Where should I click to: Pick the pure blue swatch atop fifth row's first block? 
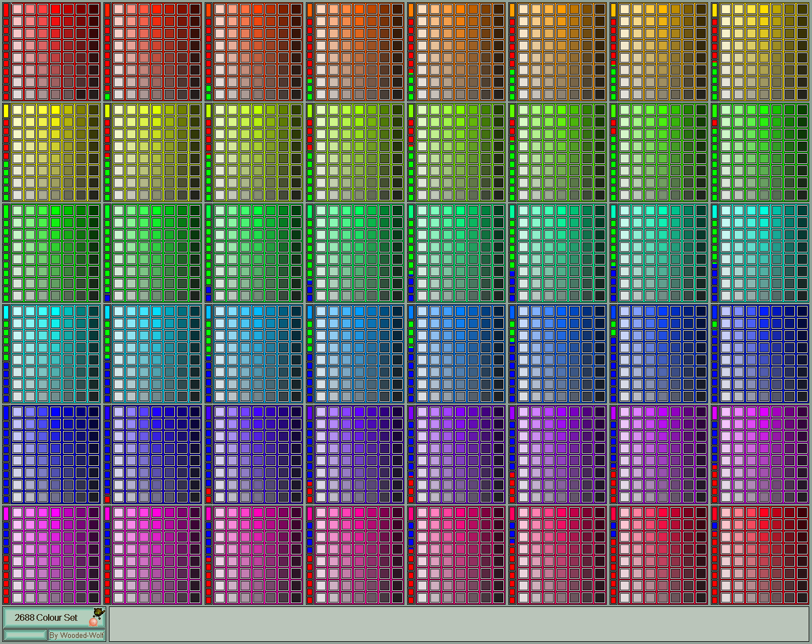point(55,412)
